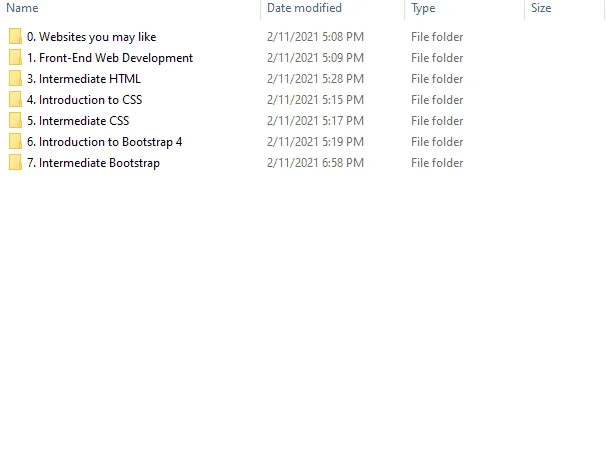The width and height of the screenshot is (607, 452).
Task: Click date '2/11/2021 5:28 PM'
Action: [x=316, y=79]
